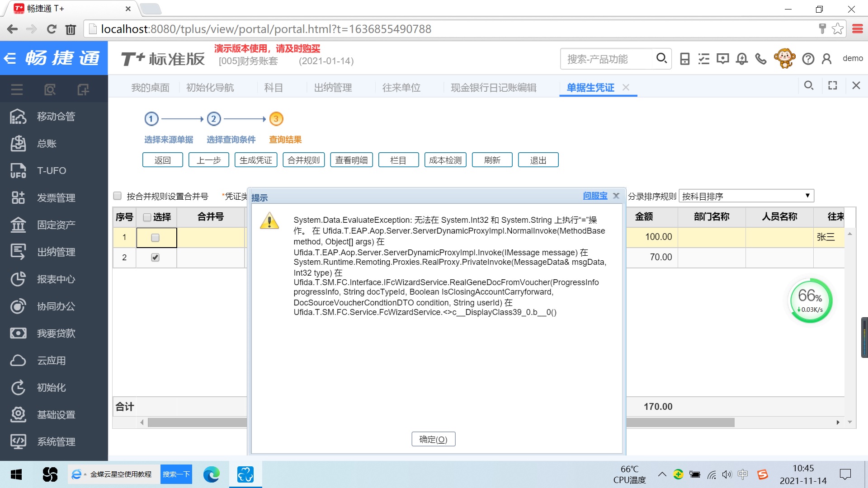Click the 上一步 button
The image size is (868, 488).
(x=209, y=160)
